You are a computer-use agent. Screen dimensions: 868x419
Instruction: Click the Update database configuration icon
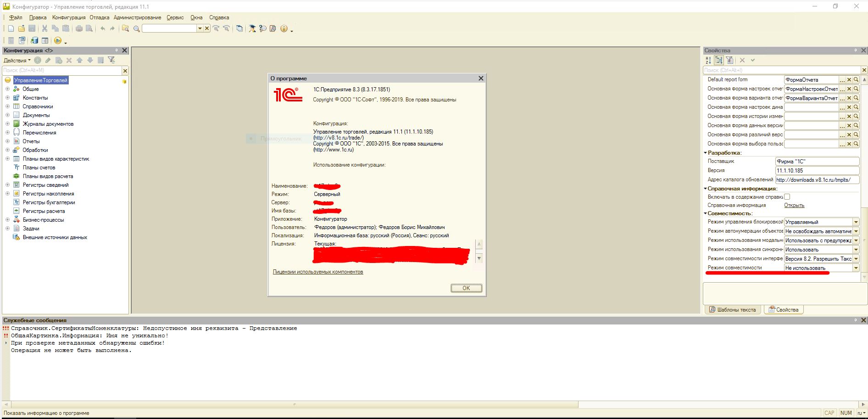[34, 41]
